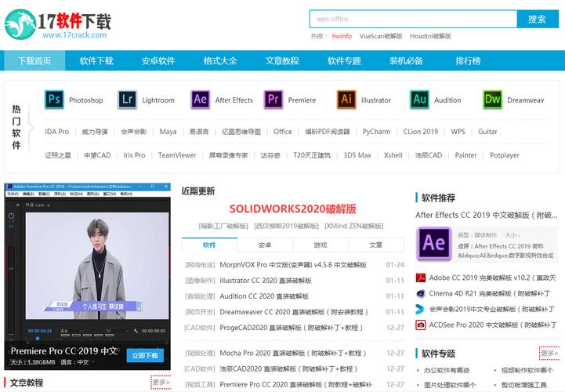Screen dimensions: 565x392
Task: Open 3DS Max hot software link
Action: [x=357, y=155]
